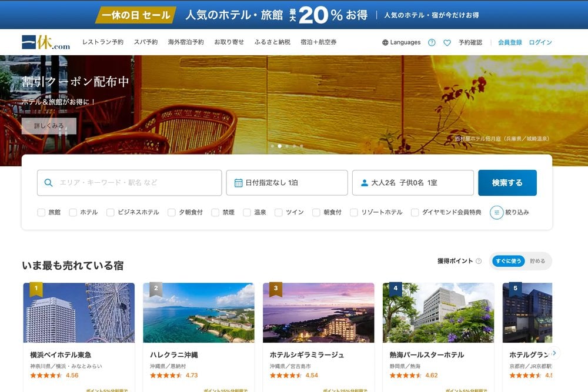This screenshot has height=392, width=588.
Task: Open the 予約確認 link
Action: [x=470, y=43]
